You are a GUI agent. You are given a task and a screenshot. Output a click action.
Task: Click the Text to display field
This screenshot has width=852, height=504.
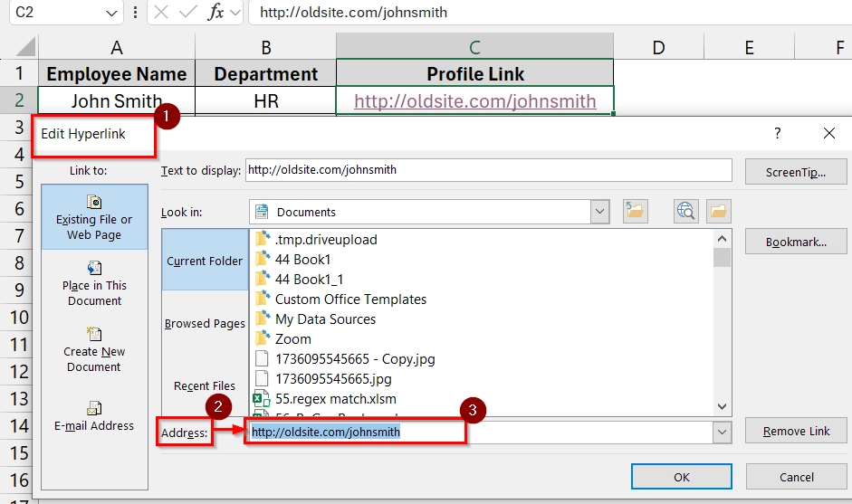click(x=489, y=170)
